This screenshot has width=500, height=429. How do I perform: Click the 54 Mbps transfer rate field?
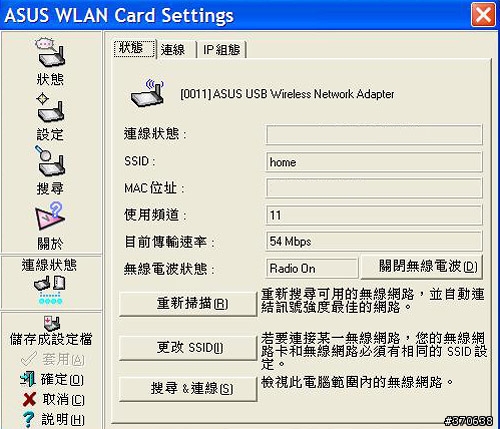click(x=374, y=241)
